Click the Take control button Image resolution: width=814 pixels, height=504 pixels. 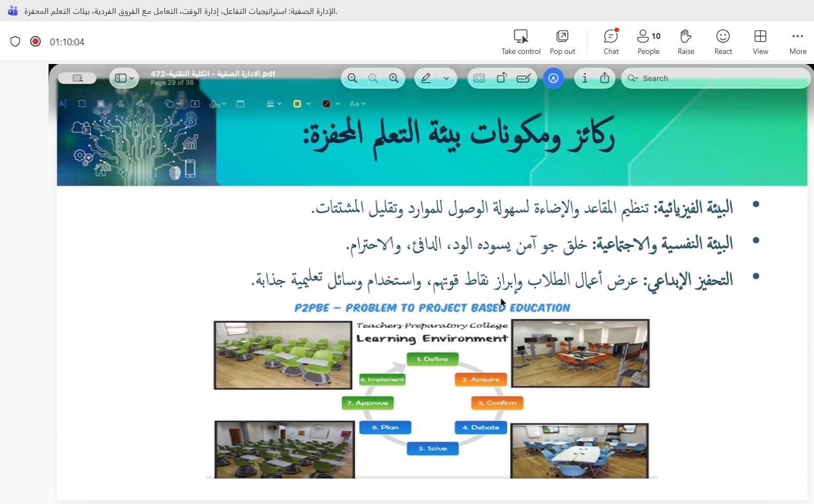tap(520, 42)
